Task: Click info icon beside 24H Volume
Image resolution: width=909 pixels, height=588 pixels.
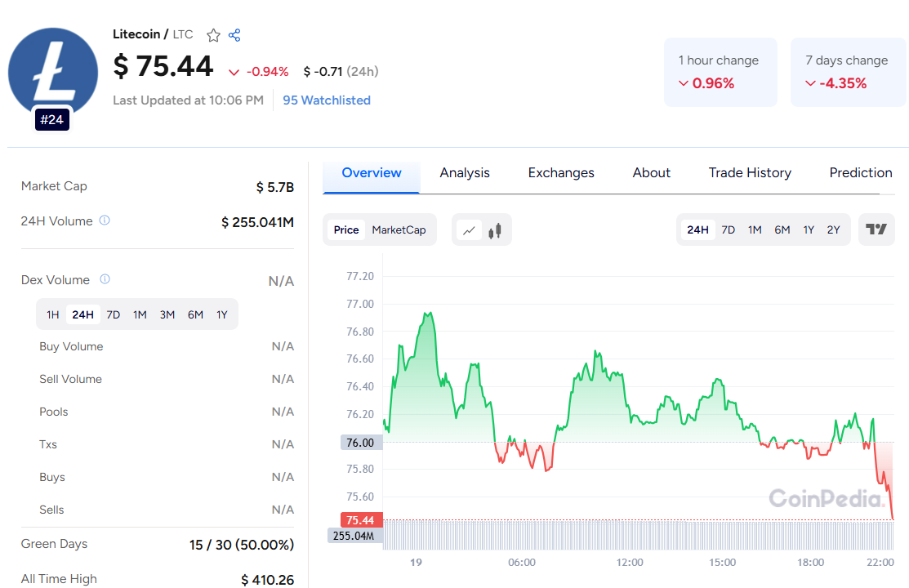Action: 105,220
